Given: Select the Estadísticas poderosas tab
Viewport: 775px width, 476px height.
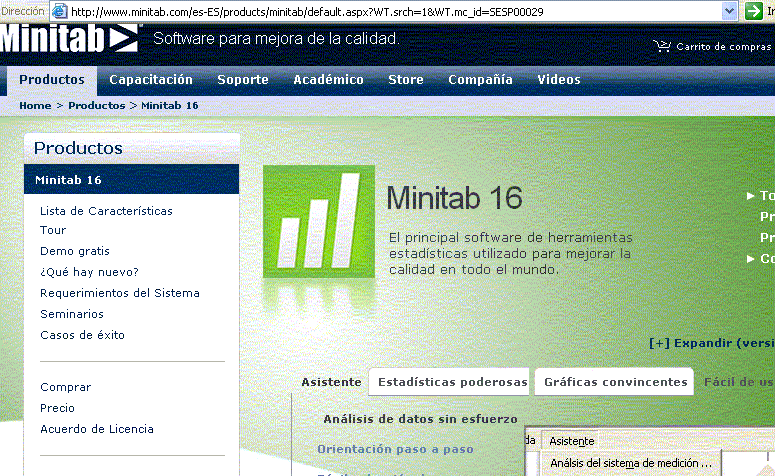Looking at the screenshot, I should coord(449,382).
